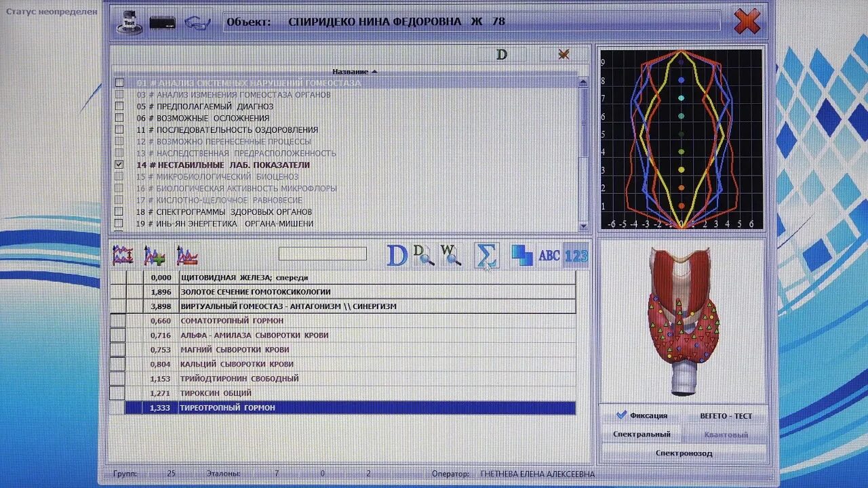This screenshot has width=868, height=488.
Task: Click scroll down arrow of analysis list
Action: (x=583, y=226)
